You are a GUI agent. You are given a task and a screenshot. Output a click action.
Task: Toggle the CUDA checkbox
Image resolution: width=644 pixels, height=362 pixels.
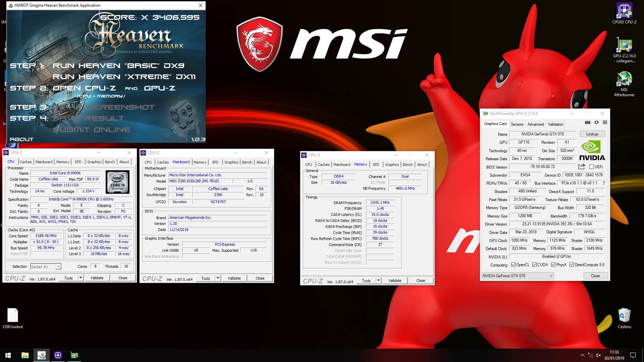[534, 265]
